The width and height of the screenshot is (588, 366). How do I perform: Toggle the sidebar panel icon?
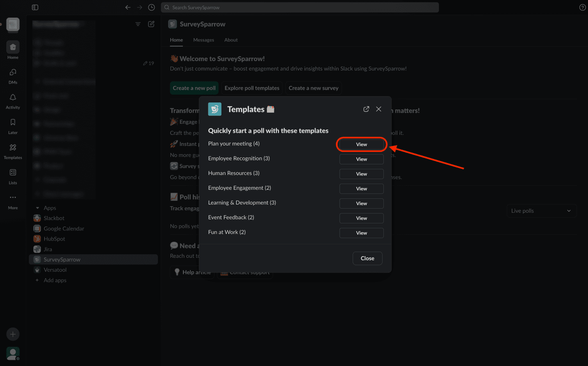tap(35, 7)
